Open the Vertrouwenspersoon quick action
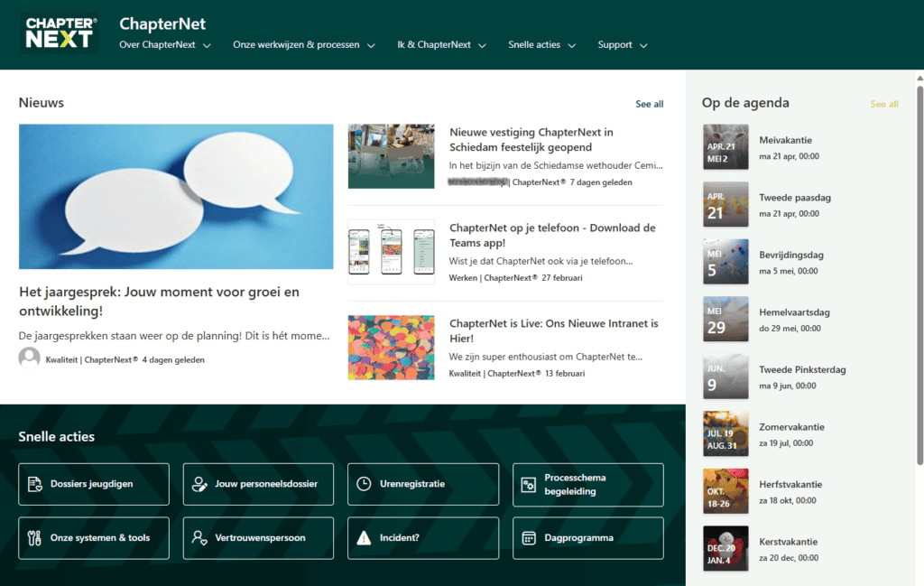Image resolution: width=924 pixels, height=586 pixels. pos(258,537)
